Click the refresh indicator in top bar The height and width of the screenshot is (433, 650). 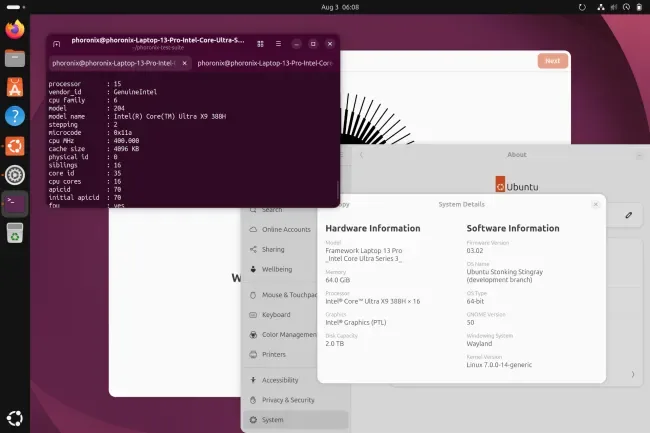click(x=582, y=7)
